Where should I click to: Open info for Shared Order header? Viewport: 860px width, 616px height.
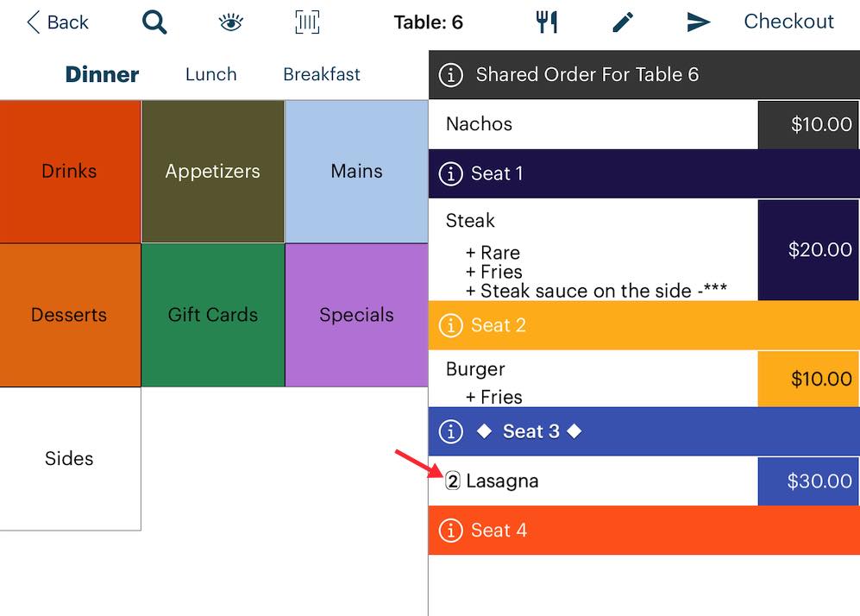[450, 75]
